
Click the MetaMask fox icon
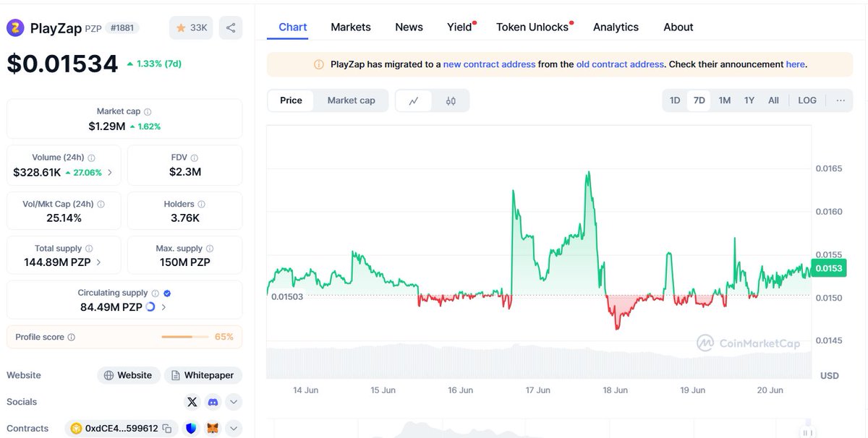213,428
